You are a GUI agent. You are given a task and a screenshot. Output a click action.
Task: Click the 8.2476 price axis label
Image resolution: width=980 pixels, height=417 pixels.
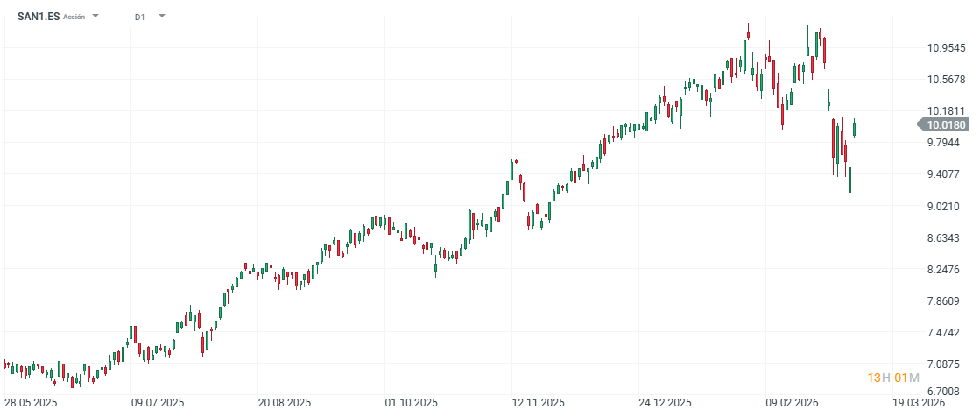[946, 270]
